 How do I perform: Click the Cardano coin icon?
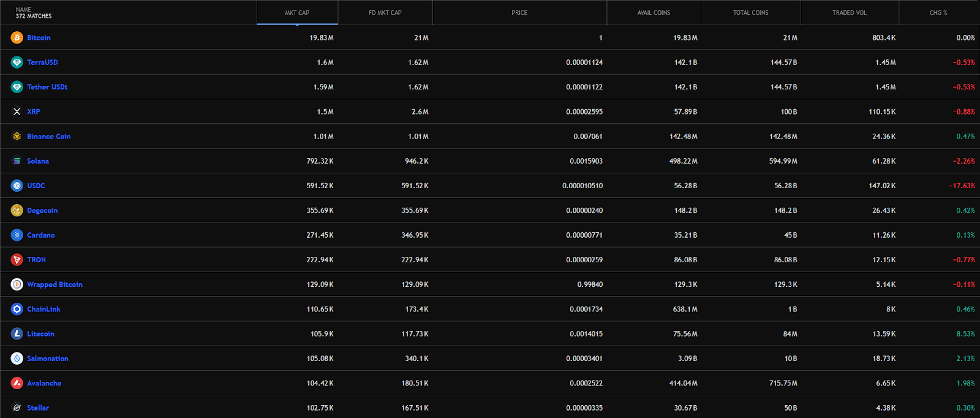click(17, 235)
